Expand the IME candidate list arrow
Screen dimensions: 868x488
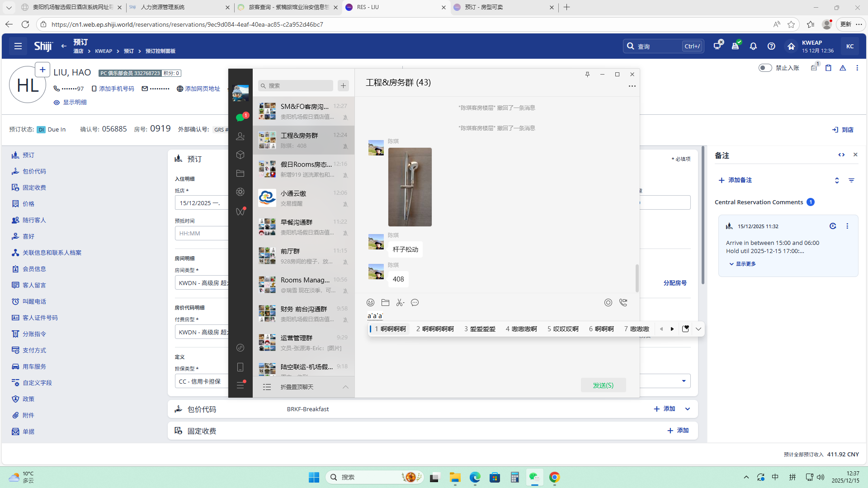tap(698, 329)
